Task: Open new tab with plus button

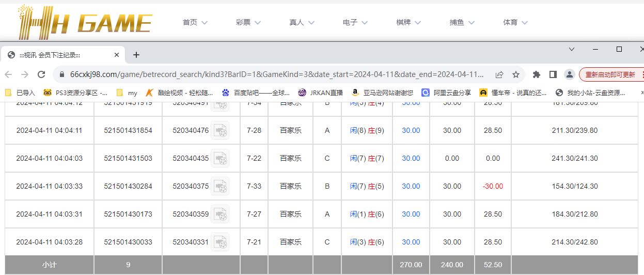Action: (136, 55)
